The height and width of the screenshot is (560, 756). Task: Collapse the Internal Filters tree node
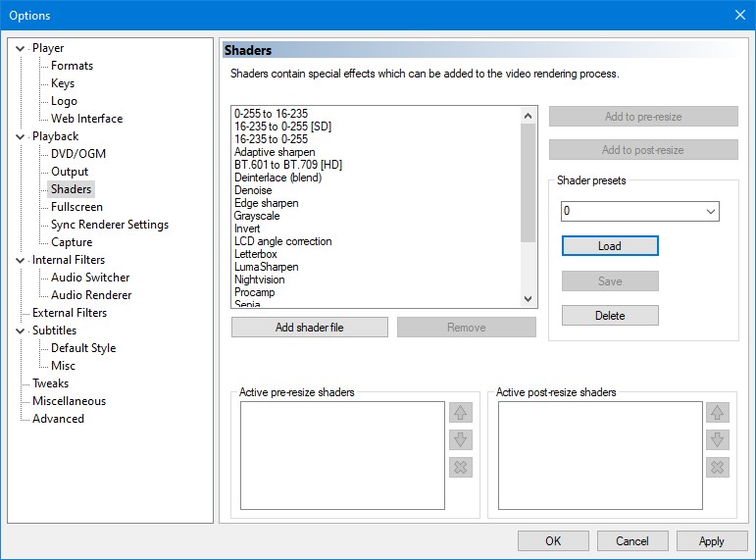click(x=21, y=260)
